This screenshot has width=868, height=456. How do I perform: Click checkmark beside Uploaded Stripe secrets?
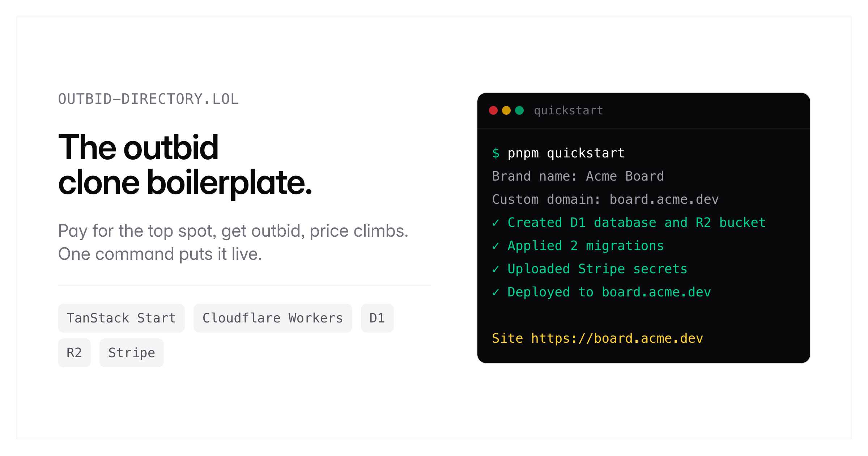coord(496,269)
